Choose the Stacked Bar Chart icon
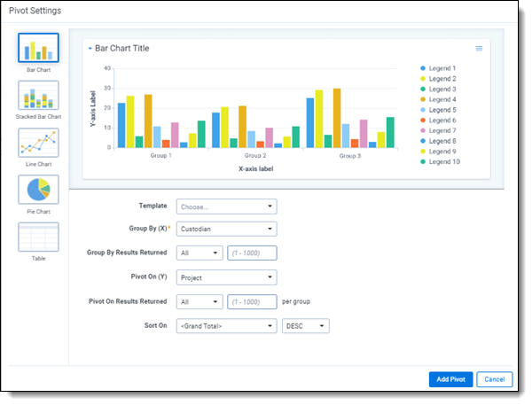532x405 pixels. [x=38, y=96]
